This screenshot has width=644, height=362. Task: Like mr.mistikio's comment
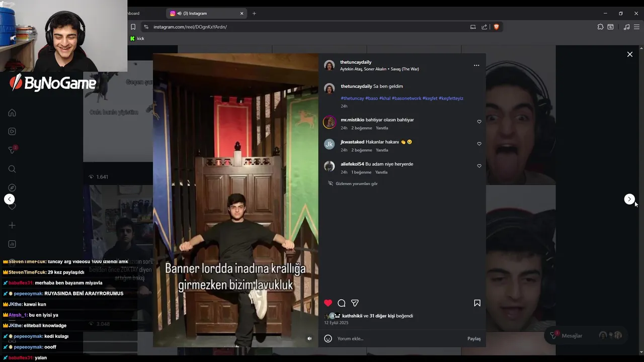click(479, 122)
